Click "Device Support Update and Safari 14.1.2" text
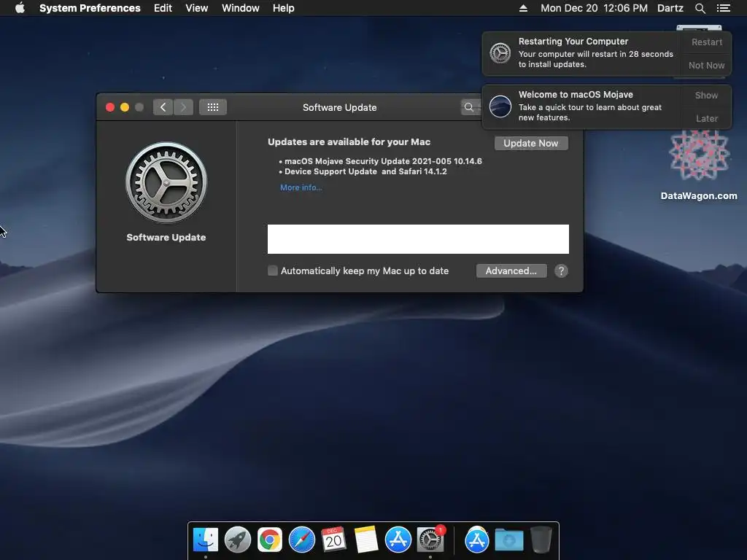This screenshot has height=560, width=747. pyautogui.click(x=366, y=171)
